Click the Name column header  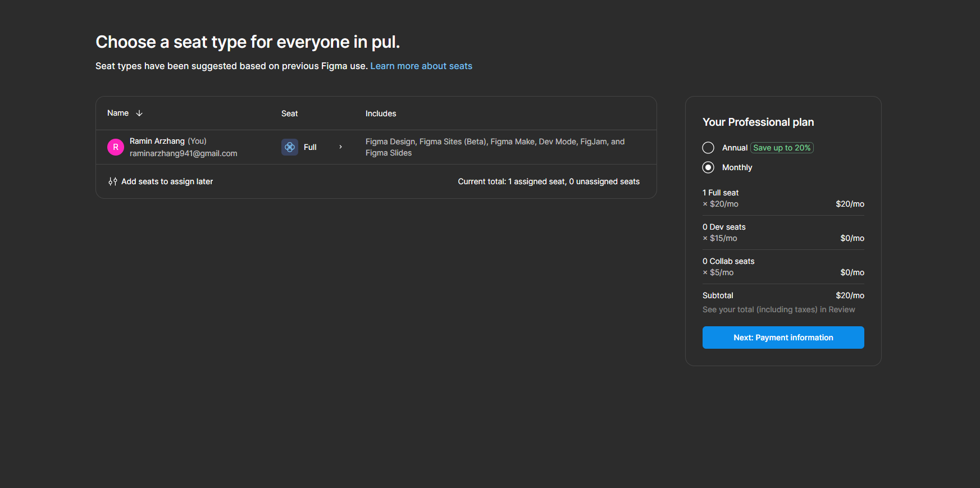point(118,113)
